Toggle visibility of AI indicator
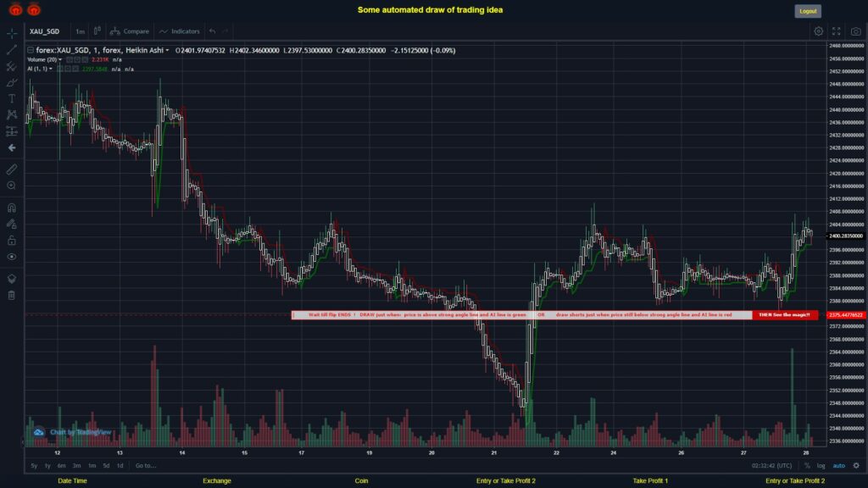Screen dimensions: 868x488 click(60, 69)
